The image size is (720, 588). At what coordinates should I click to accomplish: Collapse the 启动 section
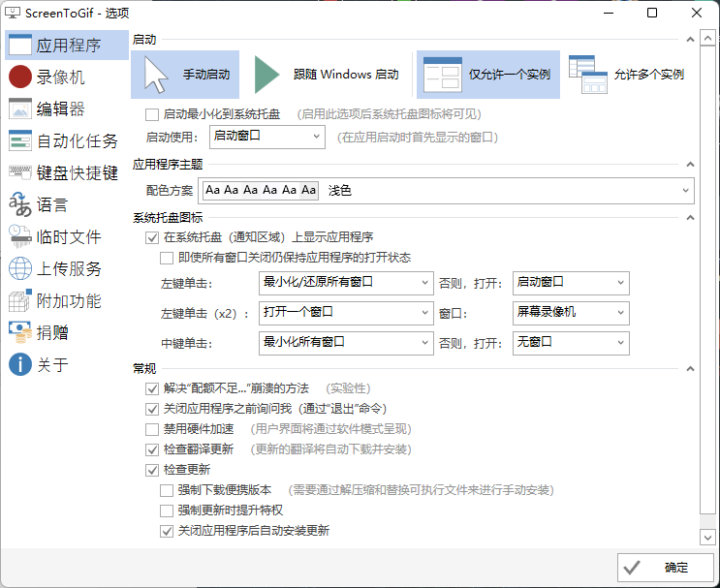690,40
